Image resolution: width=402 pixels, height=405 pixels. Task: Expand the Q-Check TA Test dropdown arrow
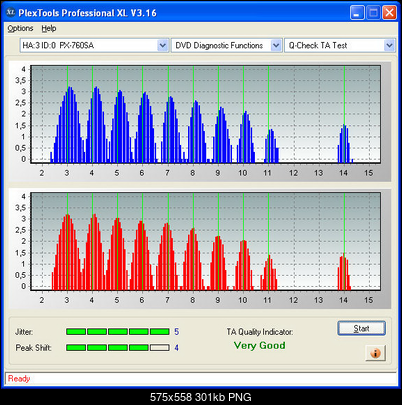pyautogui.click(x=389, y=45)
